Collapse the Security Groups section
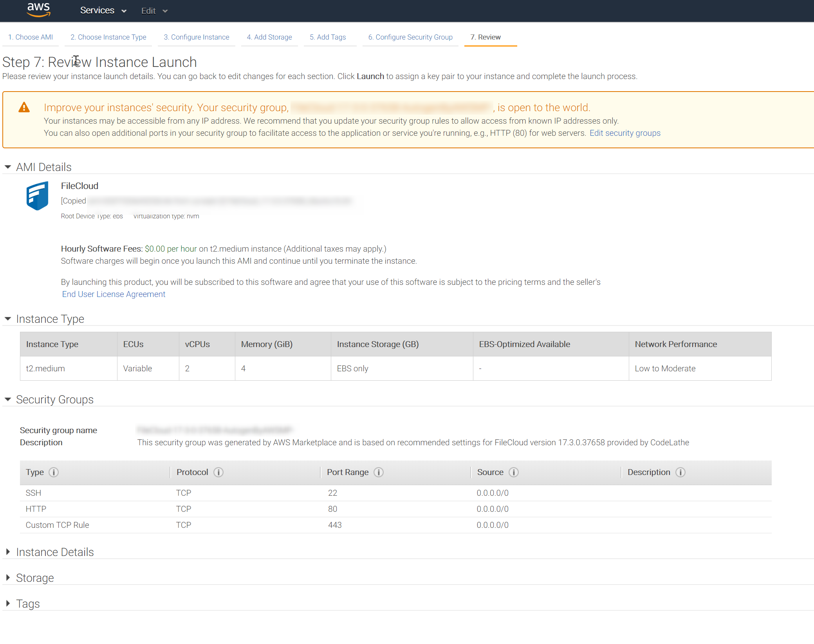The height and width of the screenshot is (644, 814). [8, 399]
